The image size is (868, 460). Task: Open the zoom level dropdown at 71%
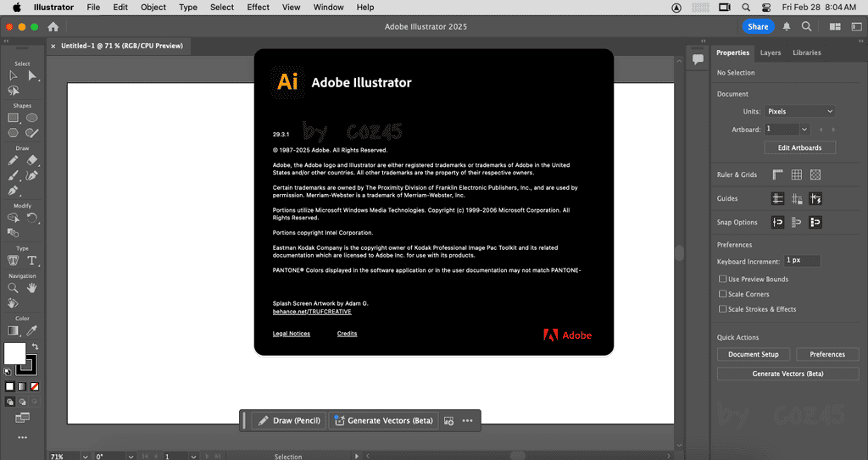[86, 457]
